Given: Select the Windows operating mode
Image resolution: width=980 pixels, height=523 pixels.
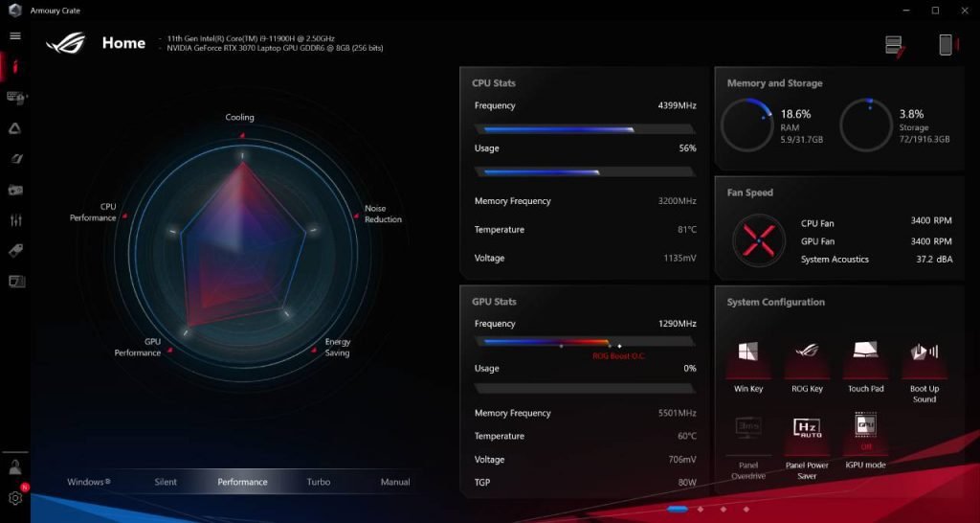Looking at the screenshot, I should coord(89,482).
